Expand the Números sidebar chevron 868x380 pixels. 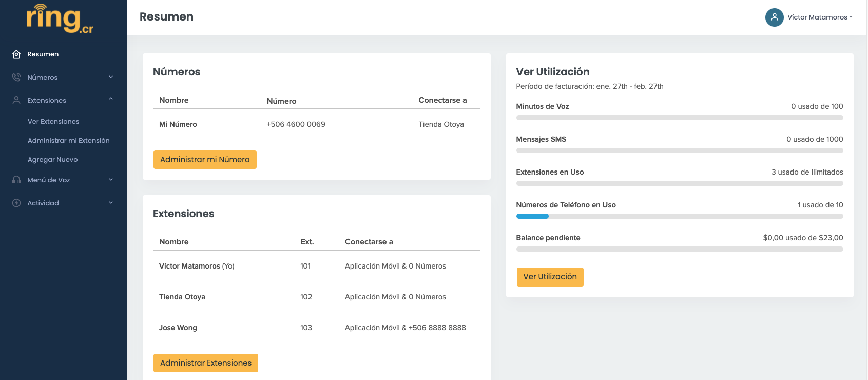click(111, 77)
